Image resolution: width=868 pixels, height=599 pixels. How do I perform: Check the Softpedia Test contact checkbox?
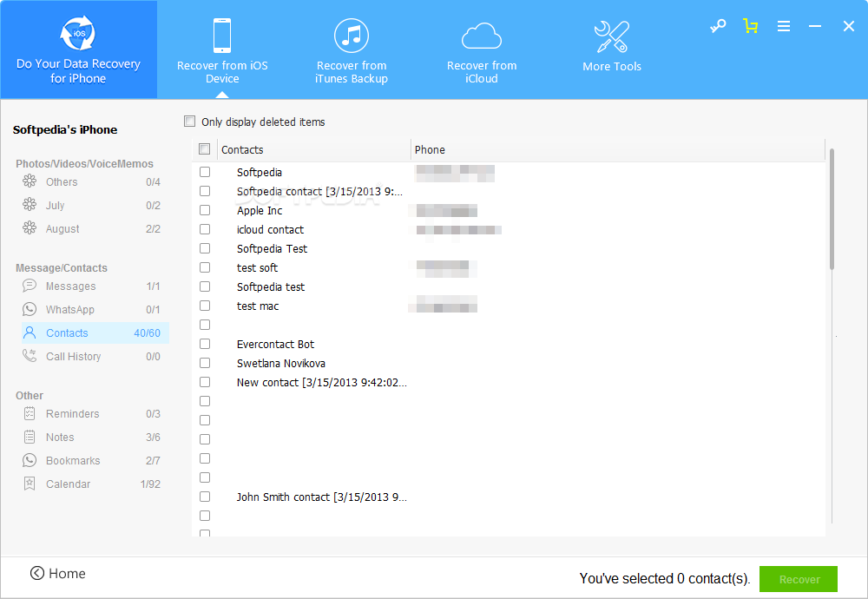point(205,248)
